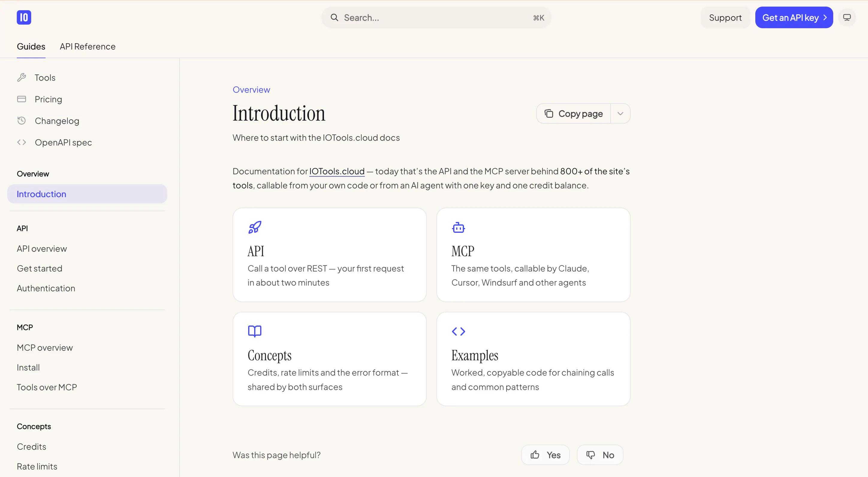868x477 pixels.
Task: Click the thumbs up icon
Action: (535, 455)
